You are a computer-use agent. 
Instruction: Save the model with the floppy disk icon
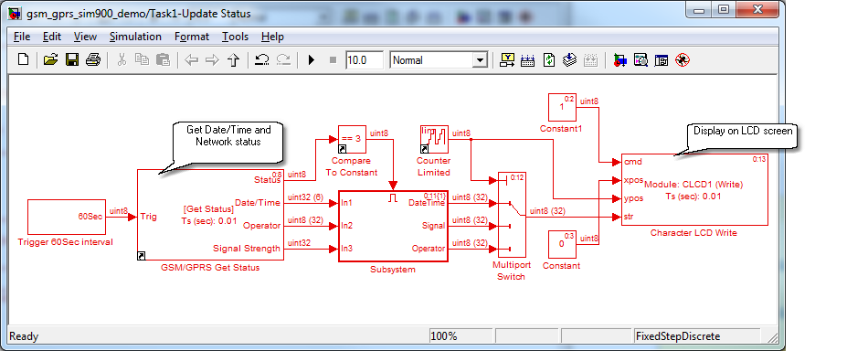point(72,59)
